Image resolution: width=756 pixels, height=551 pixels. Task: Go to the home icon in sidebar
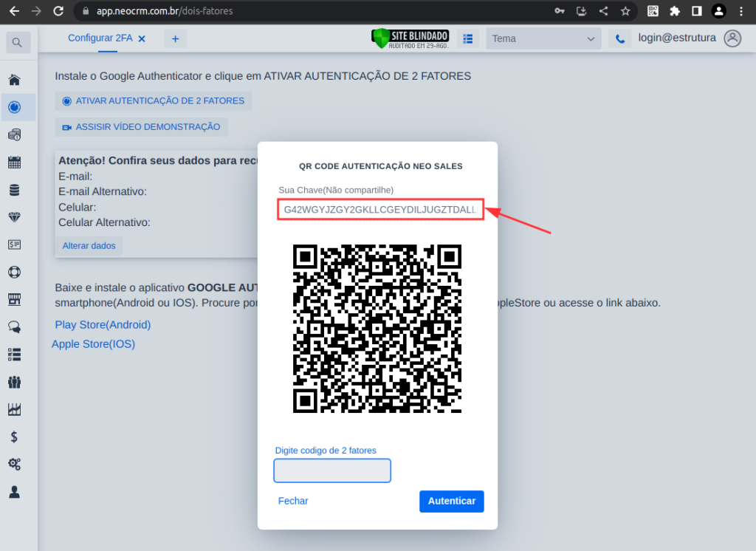14,80
